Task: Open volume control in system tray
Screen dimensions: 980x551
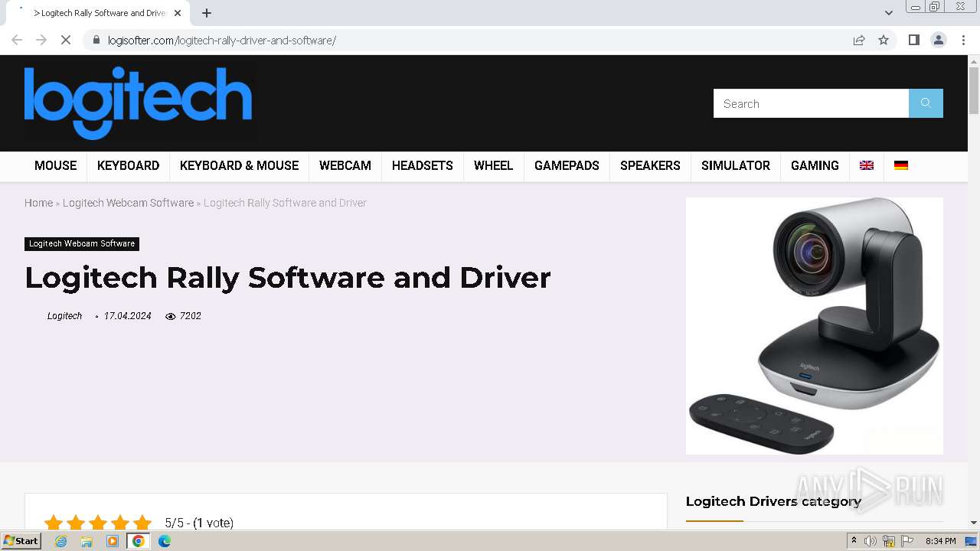Action: click(871, 541)
